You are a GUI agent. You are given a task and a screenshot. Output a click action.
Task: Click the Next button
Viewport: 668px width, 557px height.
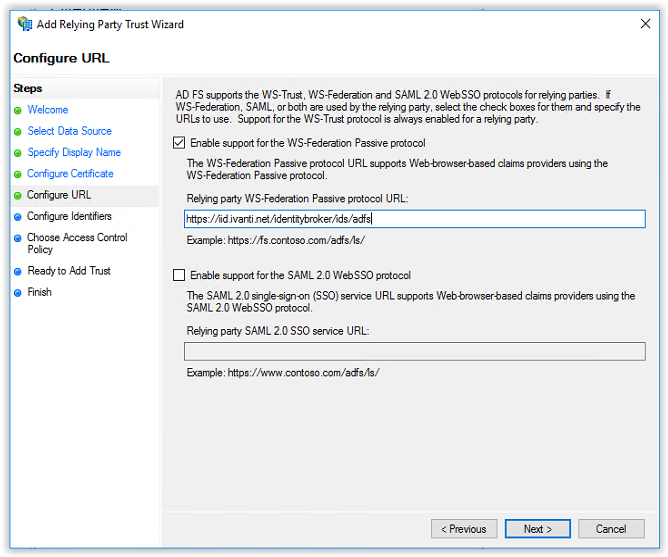pyautogui.click(x=538, y=529)
